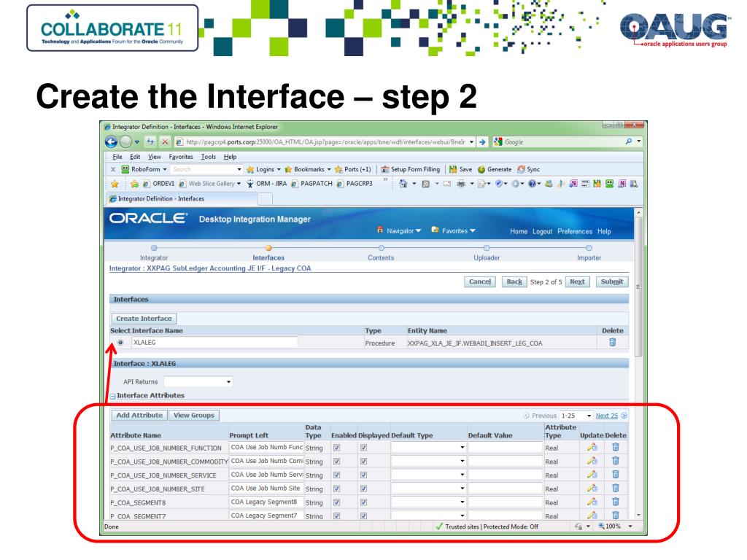Toggle Displayed checkbox for P_COA_USE_JOB_NUMBER_SERVICE
The width and height of the screenshot is (747, 560).
363,475
